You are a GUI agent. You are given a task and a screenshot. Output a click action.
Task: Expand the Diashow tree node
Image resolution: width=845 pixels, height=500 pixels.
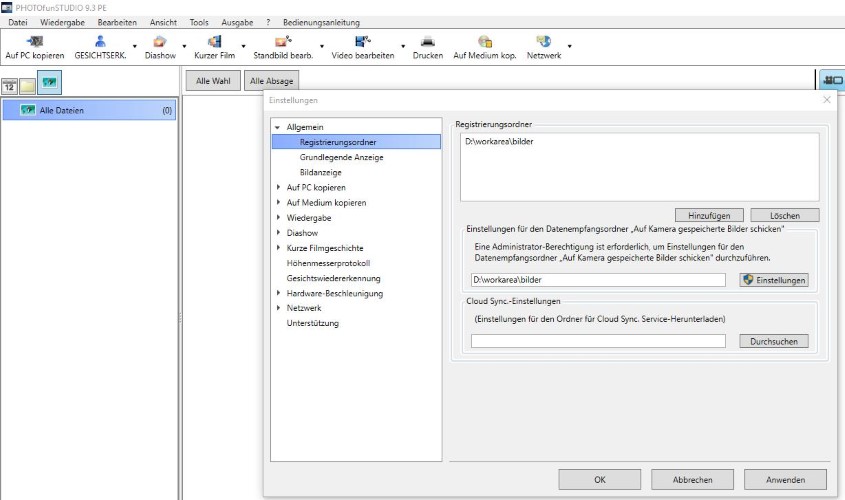coord(278,232)
